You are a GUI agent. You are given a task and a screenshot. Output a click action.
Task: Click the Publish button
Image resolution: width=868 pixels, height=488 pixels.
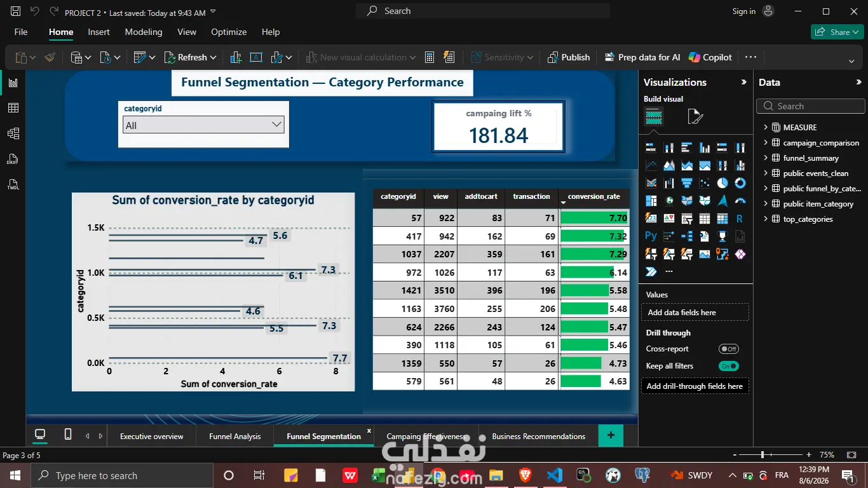tap(569, 57)
